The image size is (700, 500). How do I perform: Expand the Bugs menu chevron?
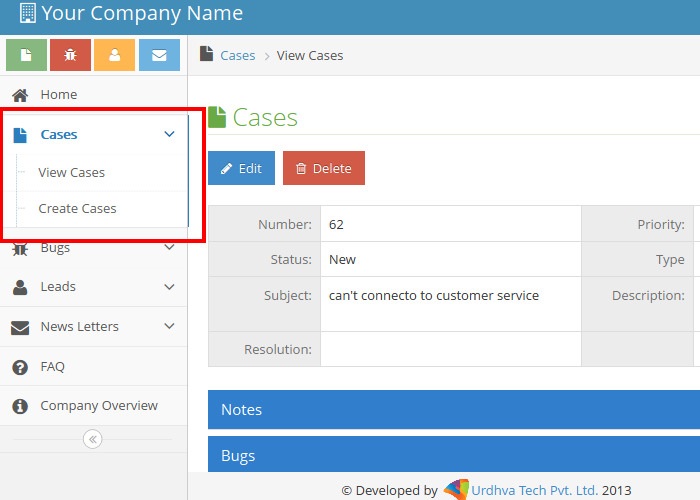point(169,248)
